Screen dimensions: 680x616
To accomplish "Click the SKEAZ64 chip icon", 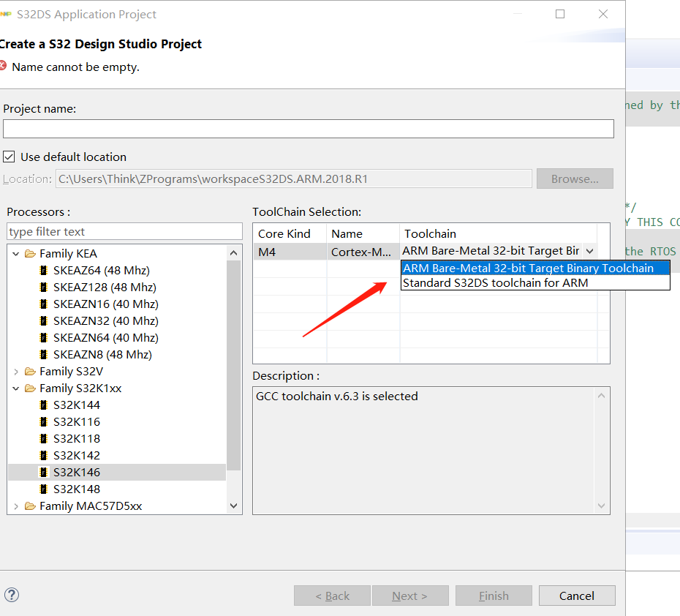I will (x=44, y=271).
